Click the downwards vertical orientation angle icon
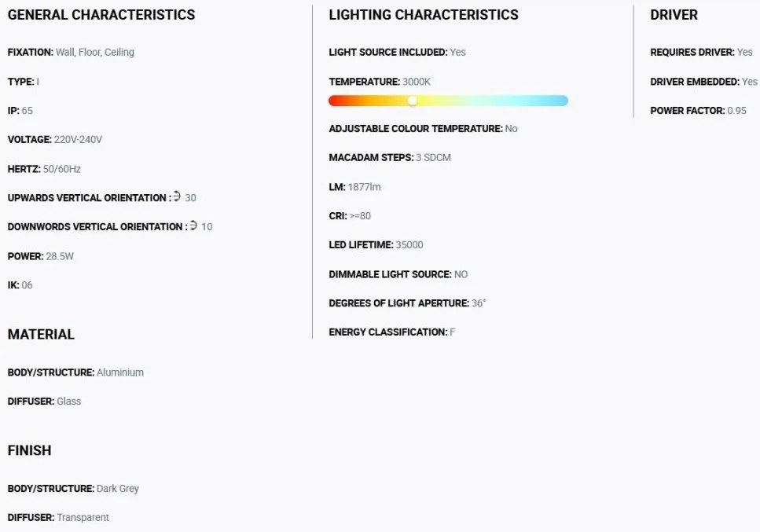The width and height of the screenshot is (760, 532). (x=193, y=226)
